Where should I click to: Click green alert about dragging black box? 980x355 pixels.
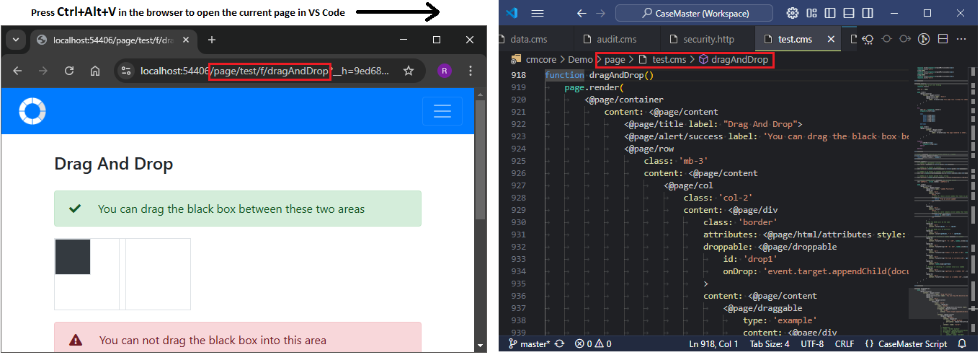(x=238, y=209)
